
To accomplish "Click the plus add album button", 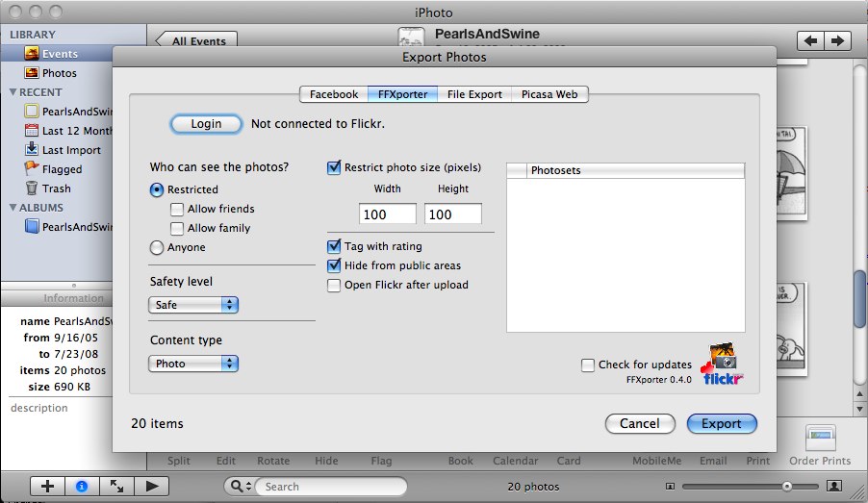I will click(x=47, y=487).
